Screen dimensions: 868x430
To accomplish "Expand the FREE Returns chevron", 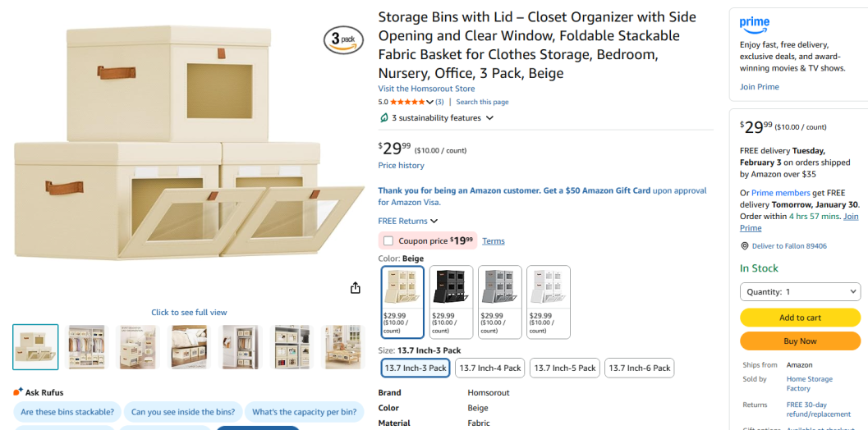I will click(434, 222).
